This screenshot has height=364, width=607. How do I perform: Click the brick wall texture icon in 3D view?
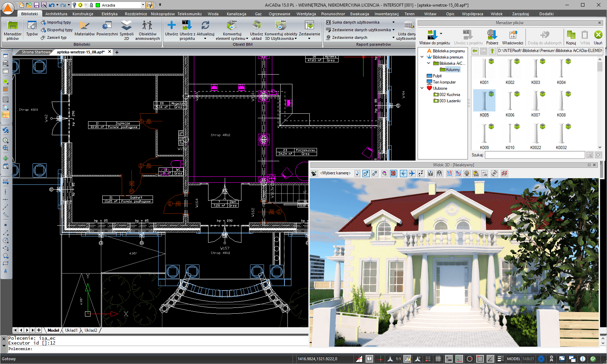tap(393, 173)
